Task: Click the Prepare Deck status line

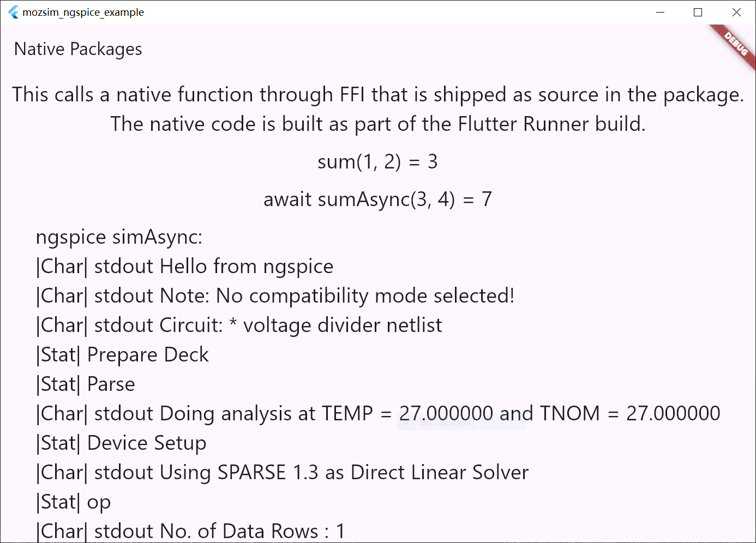Action: (122, 355)
